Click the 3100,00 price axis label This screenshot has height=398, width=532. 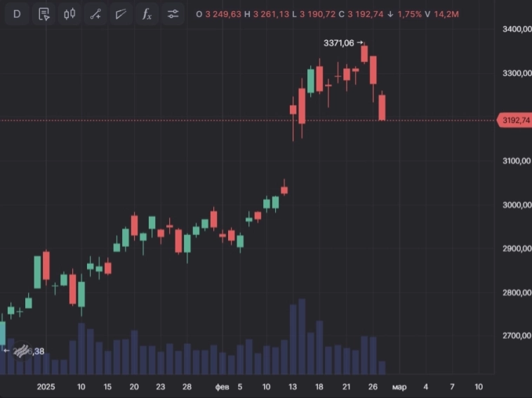click(x=517, y=161)
